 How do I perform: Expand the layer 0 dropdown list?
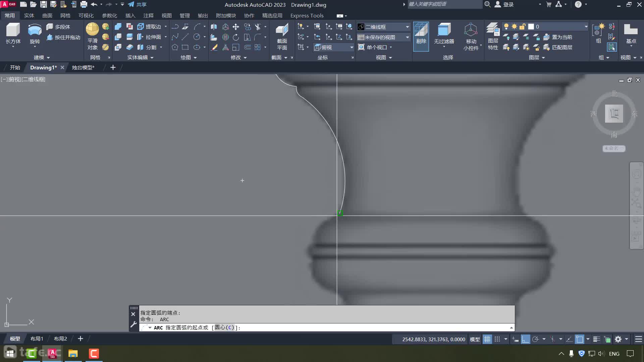point(586,26)
